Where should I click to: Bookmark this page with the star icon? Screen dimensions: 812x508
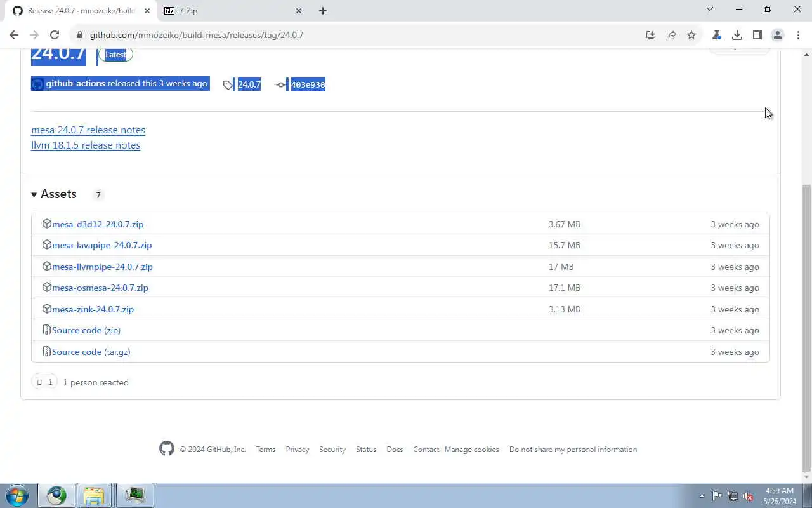click(x=691, y=35)
